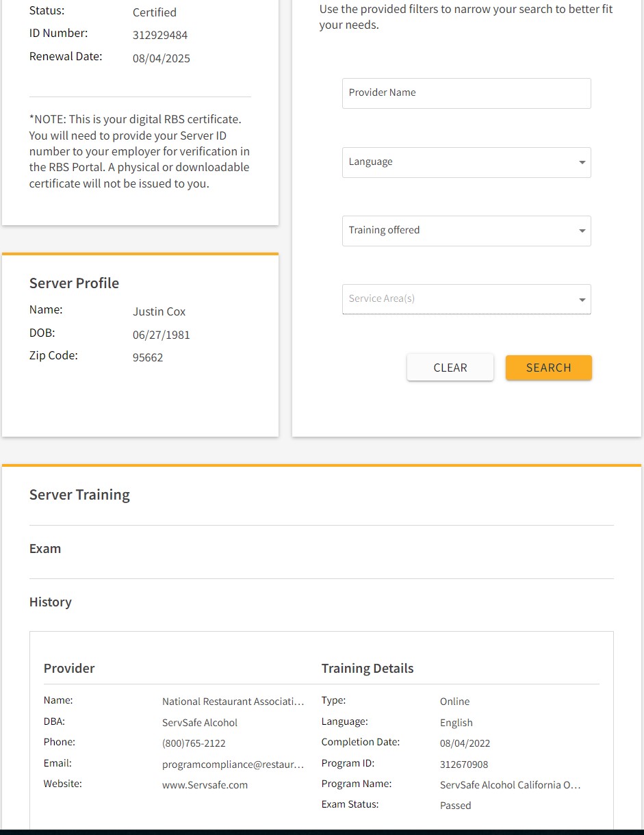Click the provider phone number (800)765-2122
Image resolution: width=644 pixels, height=835 pixels.
pos(194,743)
